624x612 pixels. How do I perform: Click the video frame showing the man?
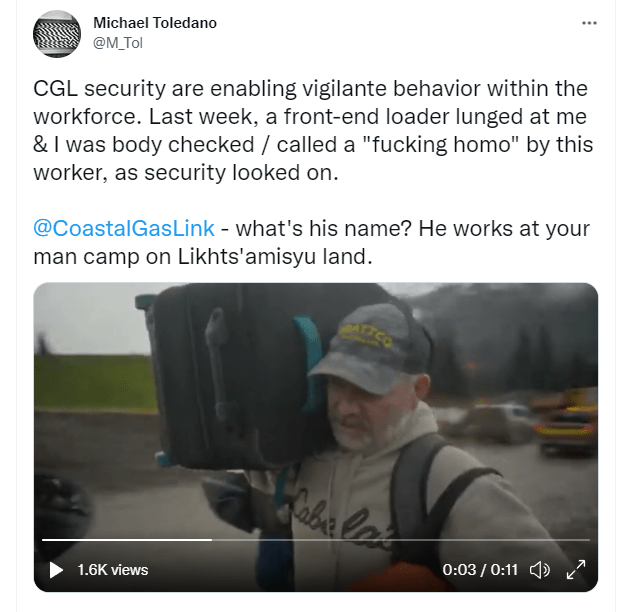click(316, 437)
